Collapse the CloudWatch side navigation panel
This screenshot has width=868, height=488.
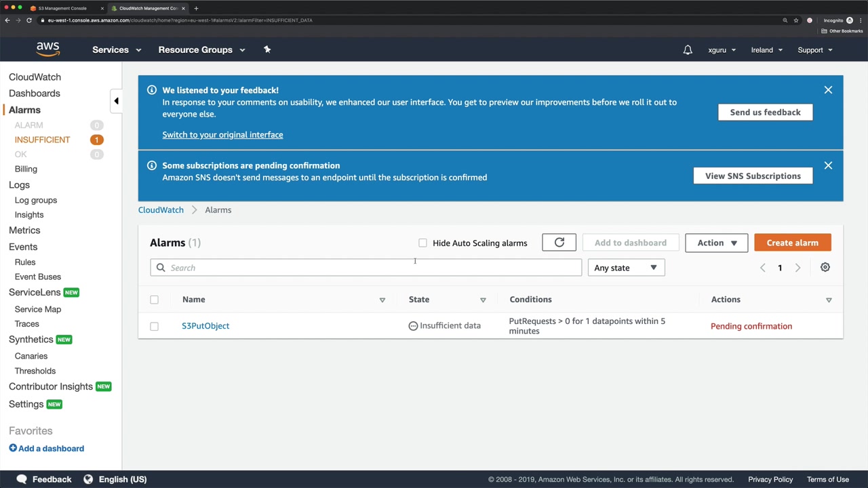click(x=116, y=101)
